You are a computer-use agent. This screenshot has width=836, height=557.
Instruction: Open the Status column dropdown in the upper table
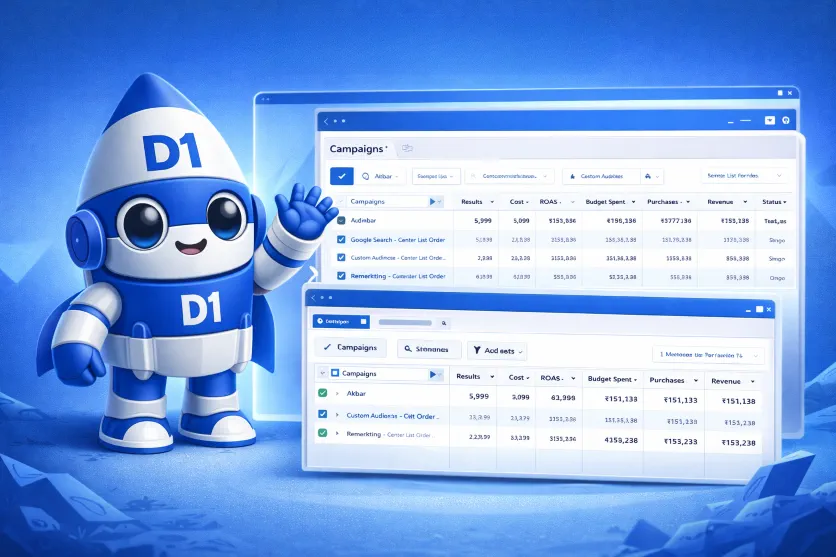[x=785, y=202]
